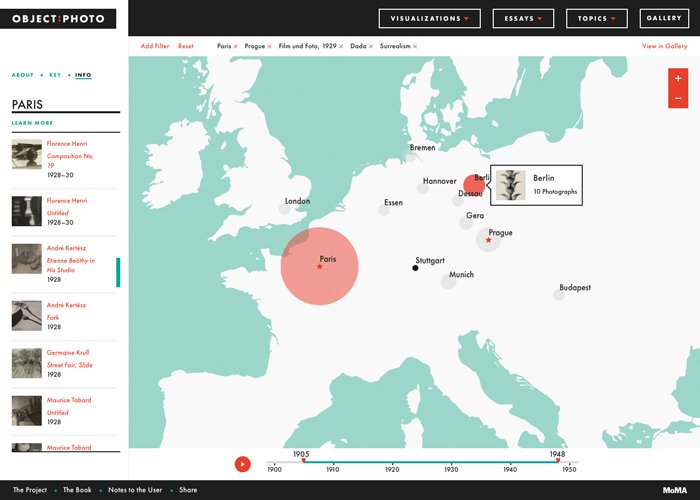This screenshot has width=700, height=500.
Task: Select the Stuttgart black dot on map
Action: pos(415,268)
